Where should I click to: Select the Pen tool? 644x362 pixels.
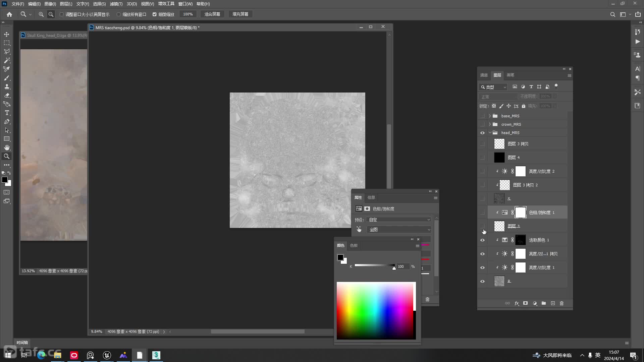tap(7, 121)
